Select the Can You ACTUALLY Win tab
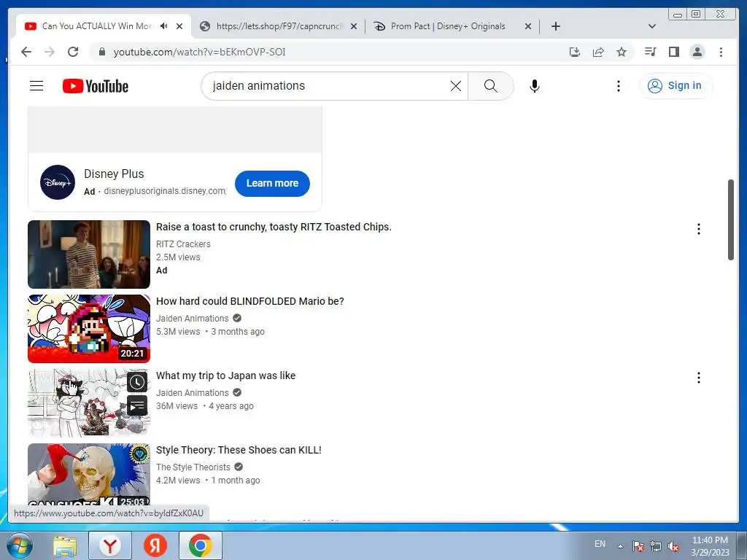 point(97,26)
